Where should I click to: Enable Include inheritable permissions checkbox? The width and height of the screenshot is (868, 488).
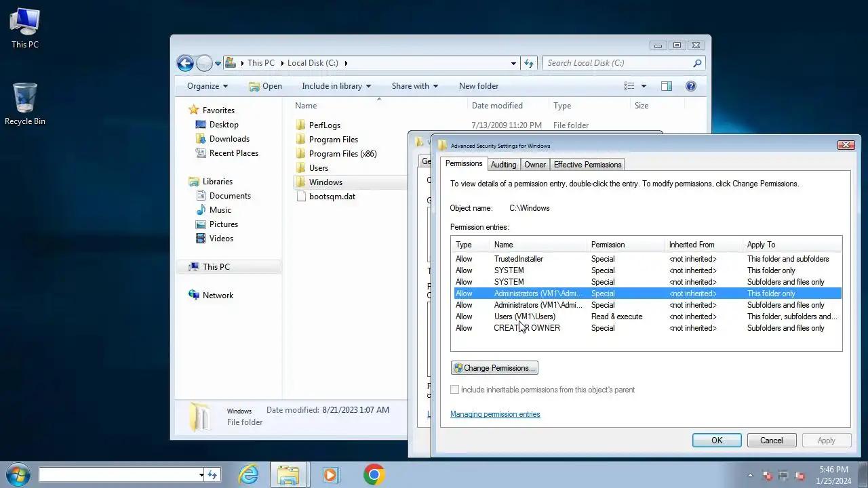[454, 390]
